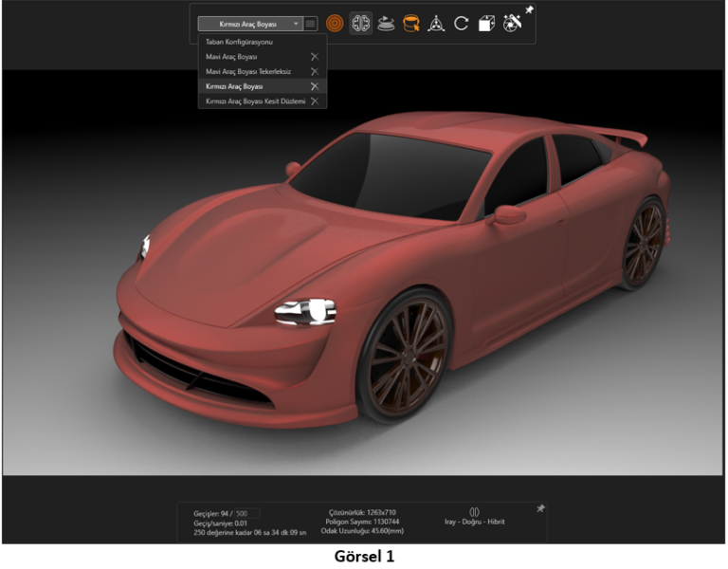Select the orange paint bucket tool
The width and height of the screenshot is (728, 569).
[410, 24]
